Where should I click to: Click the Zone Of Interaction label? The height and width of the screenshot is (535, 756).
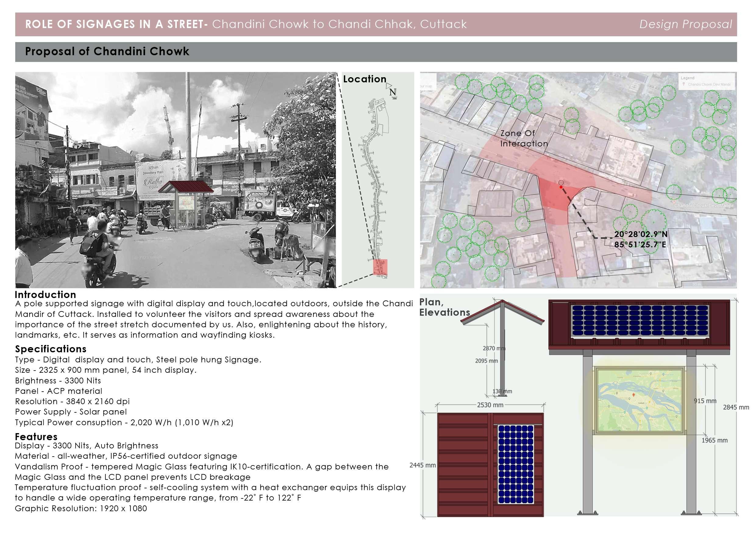[523, 138]
